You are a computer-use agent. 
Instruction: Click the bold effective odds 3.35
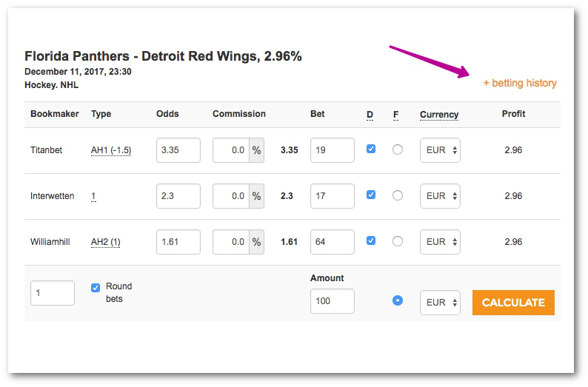(x=289, y=150)
